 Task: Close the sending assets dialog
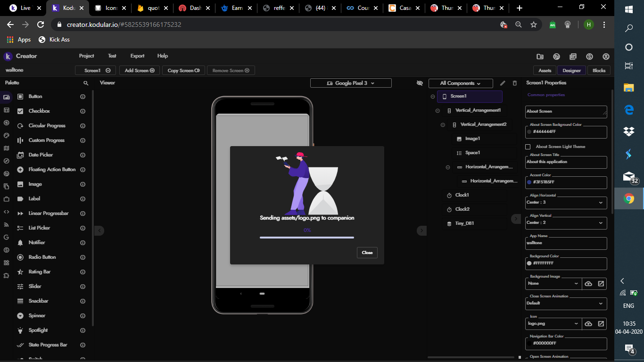point(367,253)
